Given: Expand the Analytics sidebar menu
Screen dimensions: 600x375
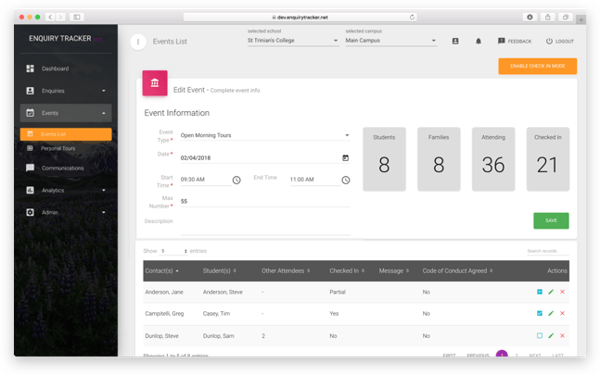Looking at the screenshot, I should 66,190.
